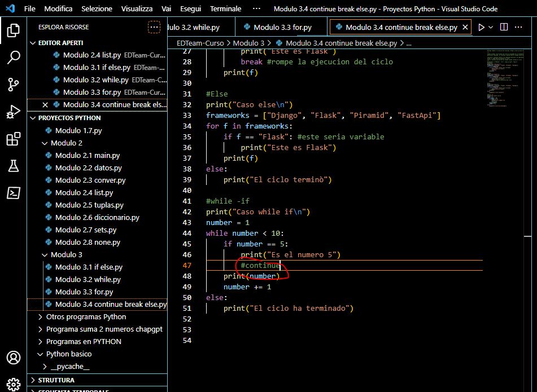Click Modulo 3 in the breadcrumb
537x392 pixels.
(x=248, y=43)
